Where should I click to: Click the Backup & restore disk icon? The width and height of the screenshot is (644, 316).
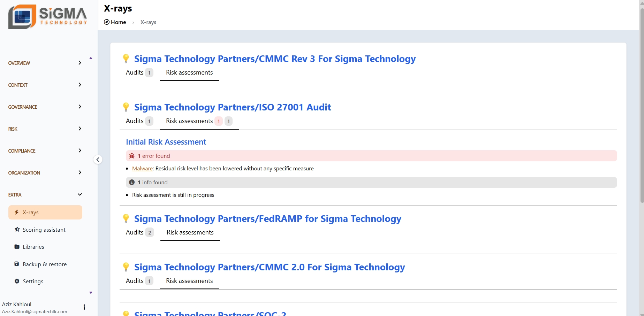[x=17, y=264]
